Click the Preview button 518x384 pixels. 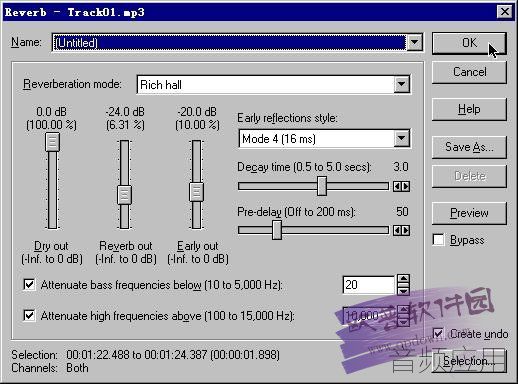[x=469, y=213]
